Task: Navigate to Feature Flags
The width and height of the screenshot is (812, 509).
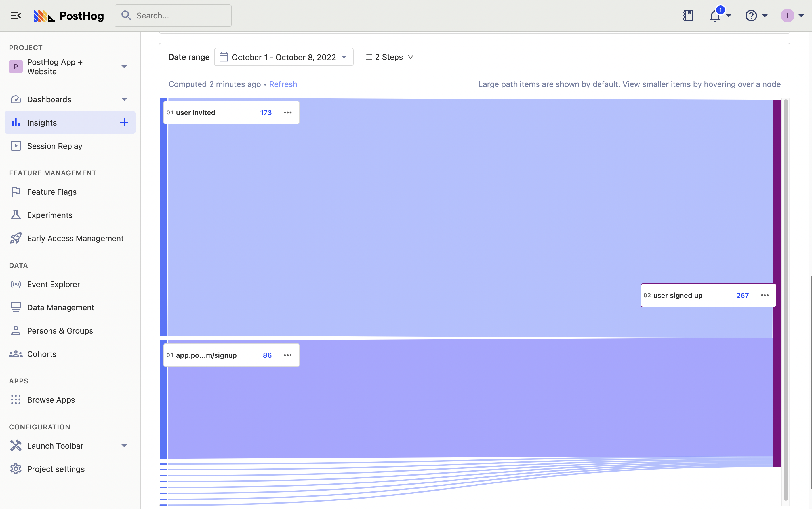Action: pyautogui.click(x=52, y=192)
